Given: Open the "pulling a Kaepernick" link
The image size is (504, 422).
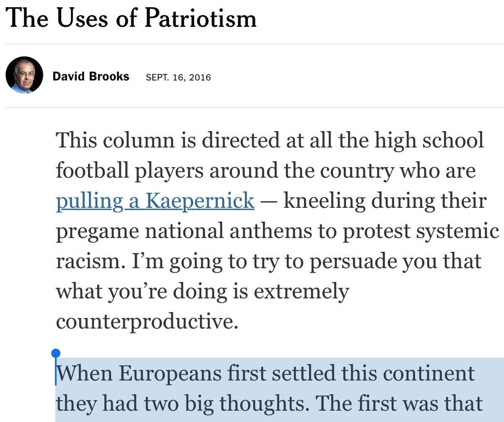Looking at the screenshot, I should click(155, 201).
